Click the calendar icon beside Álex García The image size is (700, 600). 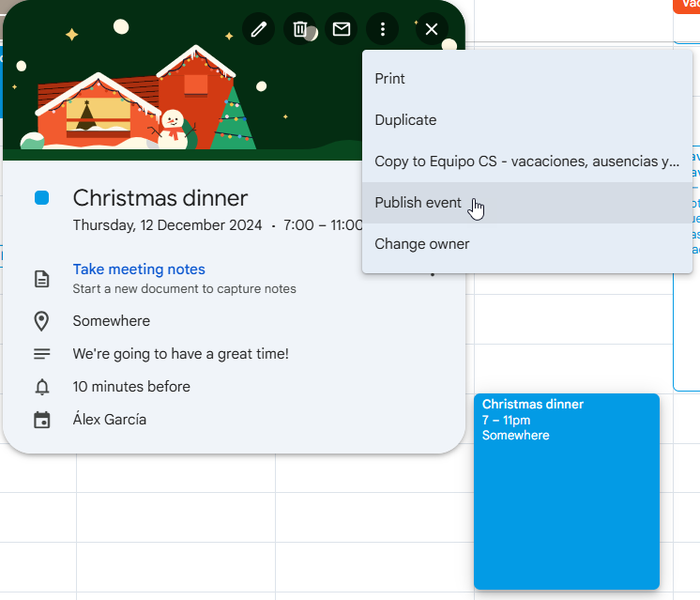pos(41,420)
